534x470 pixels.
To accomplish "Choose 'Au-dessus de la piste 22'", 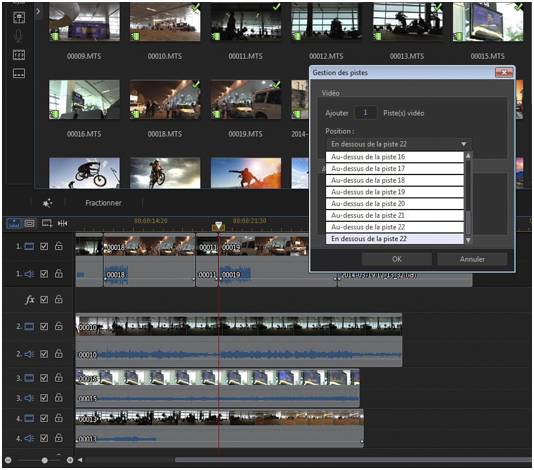I will click(x=395, y=227).
